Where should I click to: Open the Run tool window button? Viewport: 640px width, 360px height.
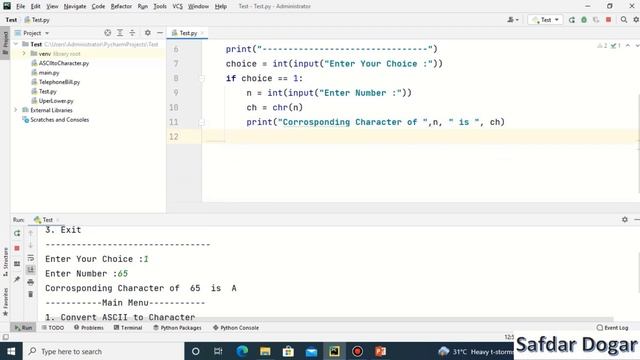[23, 328]
